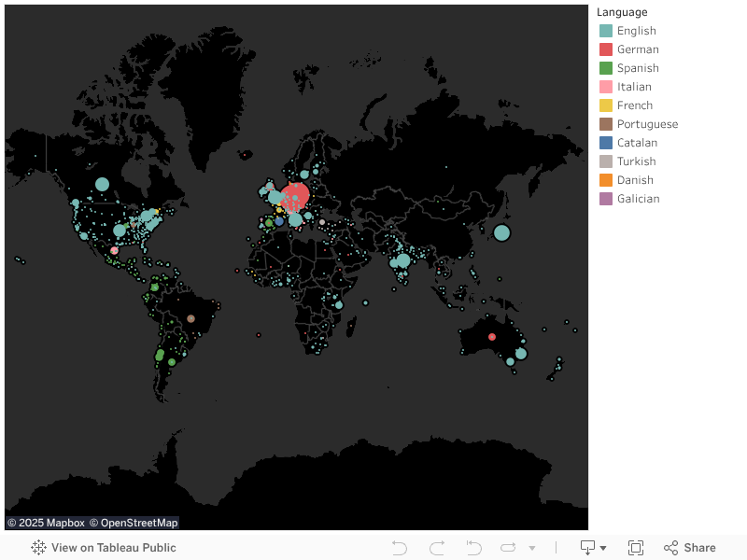Highlight German in the legend
This screenshot has height=560, width=747.
[x=638, y=49]
